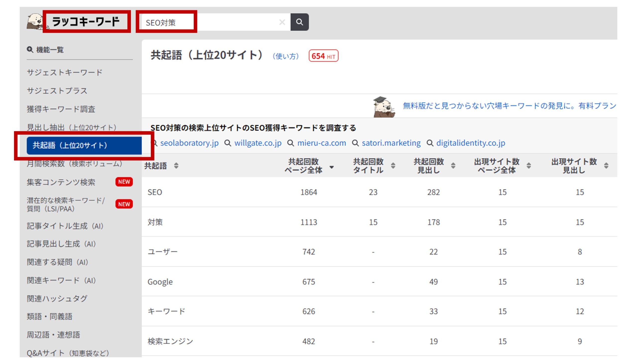Screen dimensions: 637x364
Task: Click magnifier icon beside willgate.co.jp
Action: tap(228, 143)
